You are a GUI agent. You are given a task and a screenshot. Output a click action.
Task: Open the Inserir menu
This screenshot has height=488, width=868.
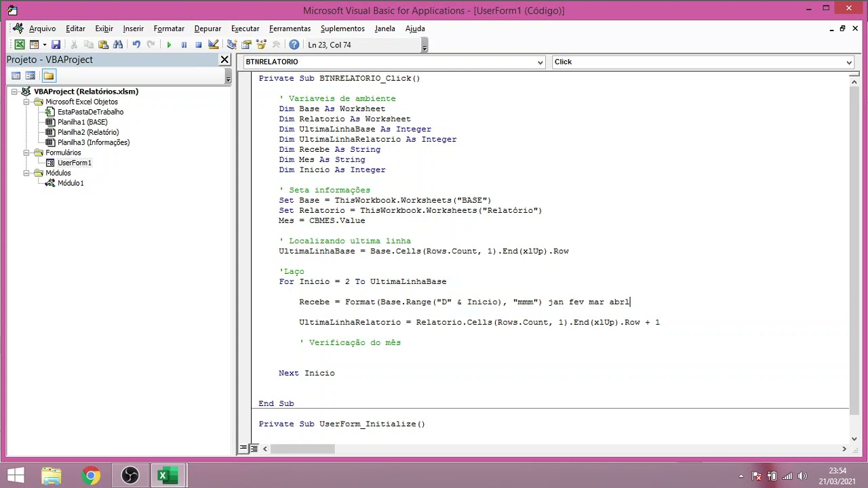point(133,28)
